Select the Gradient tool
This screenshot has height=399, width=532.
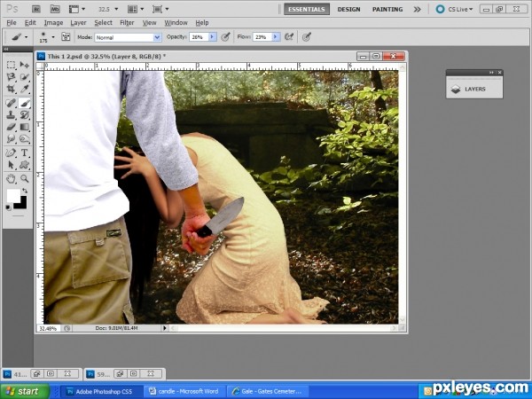[x=25, y=127]
